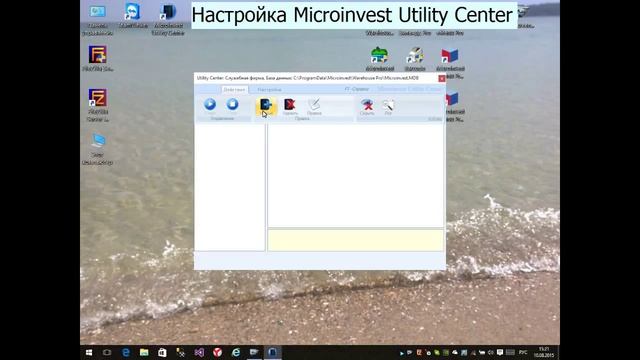The height and width of the screenshot is (360, 640).
Task: Open the Log magnifier icon
Action: pyautogui.click(x=388, y=107)
